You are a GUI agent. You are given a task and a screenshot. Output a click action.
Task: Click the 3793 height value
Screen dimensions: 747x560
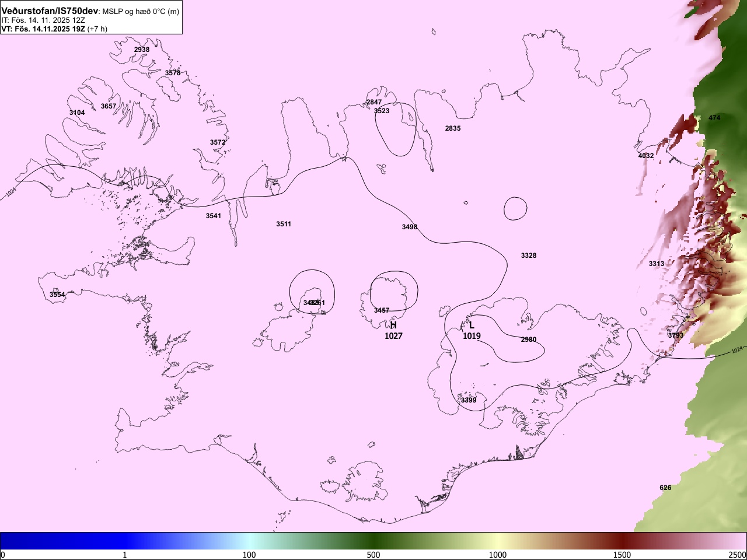point(676,335)
